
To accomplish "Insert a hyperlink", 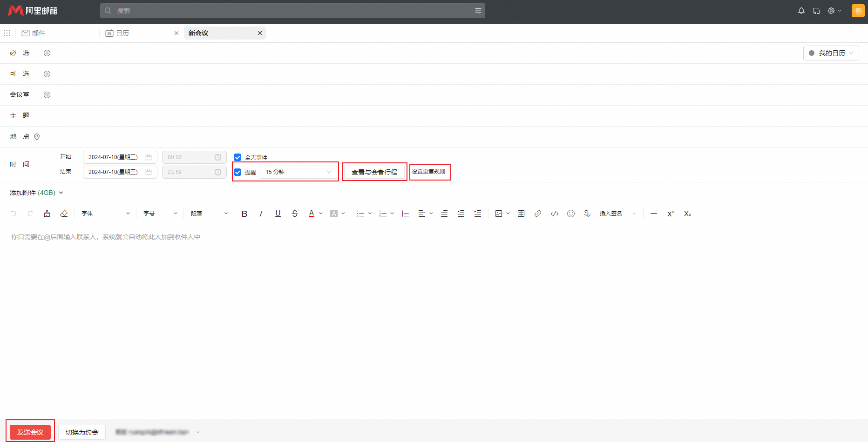I will pyautogui.click(x=538, y=214).
